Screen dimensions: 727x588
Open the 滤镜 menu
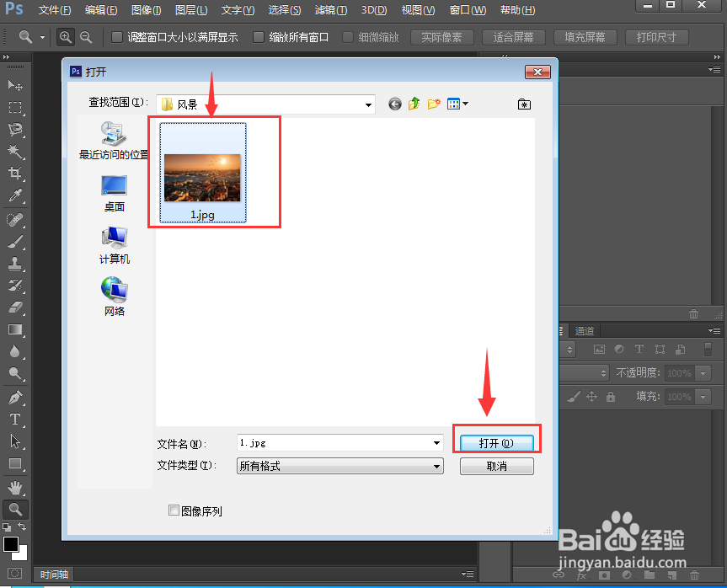point(330,10)
